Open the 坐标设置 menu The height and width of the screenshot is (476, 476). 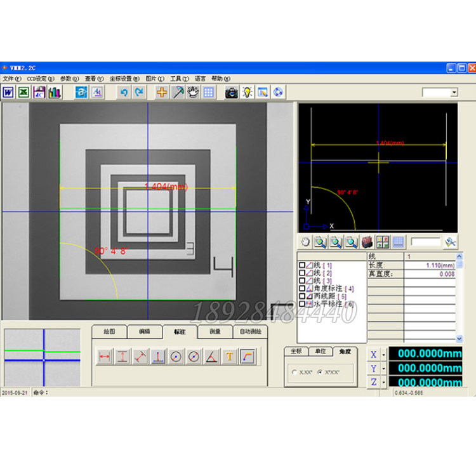pos(124,79)
